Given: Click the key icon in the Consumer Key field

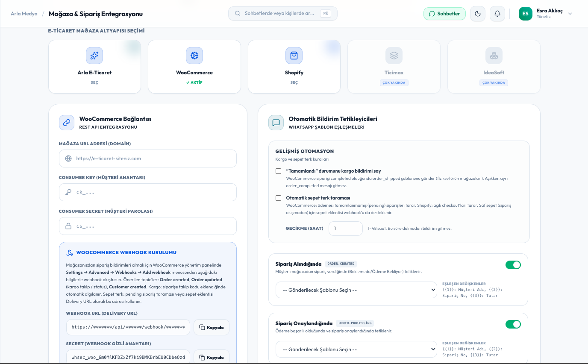Looking at the screenshot, I should click(x=68, y=192).
